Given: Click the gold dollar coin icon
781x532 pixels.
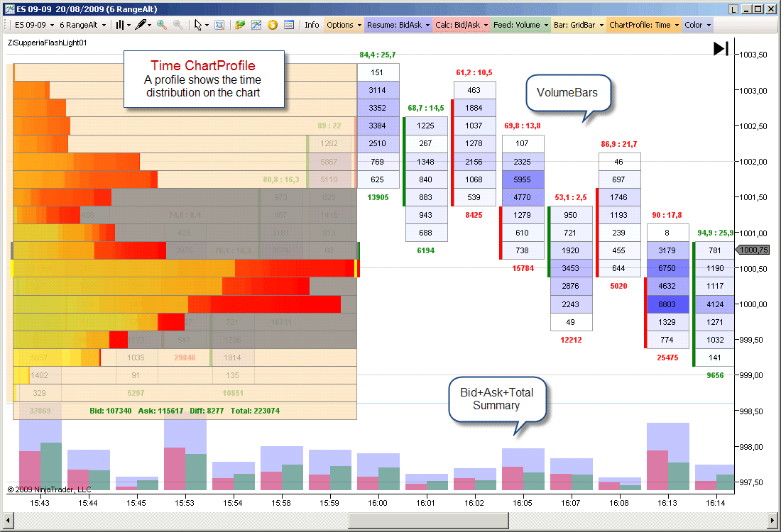Looking at the screenshot, I should 273,25.
